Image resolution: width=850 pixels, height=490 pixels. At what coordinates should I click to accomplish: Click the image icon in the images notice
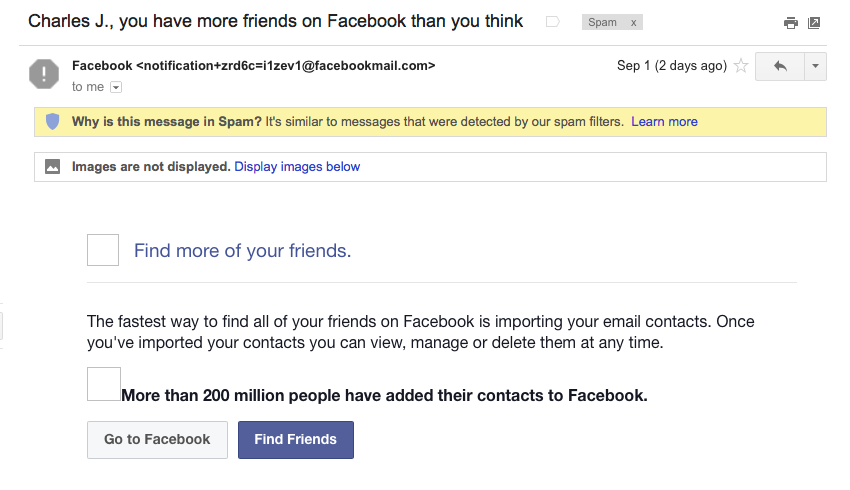click(x=53, y=167)
